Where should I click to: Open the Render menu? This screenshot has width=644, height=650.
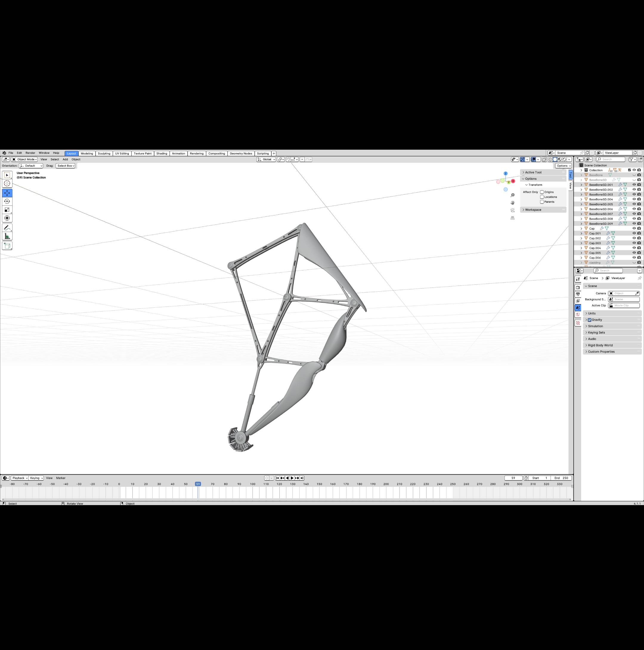click(x=30, y=153)
